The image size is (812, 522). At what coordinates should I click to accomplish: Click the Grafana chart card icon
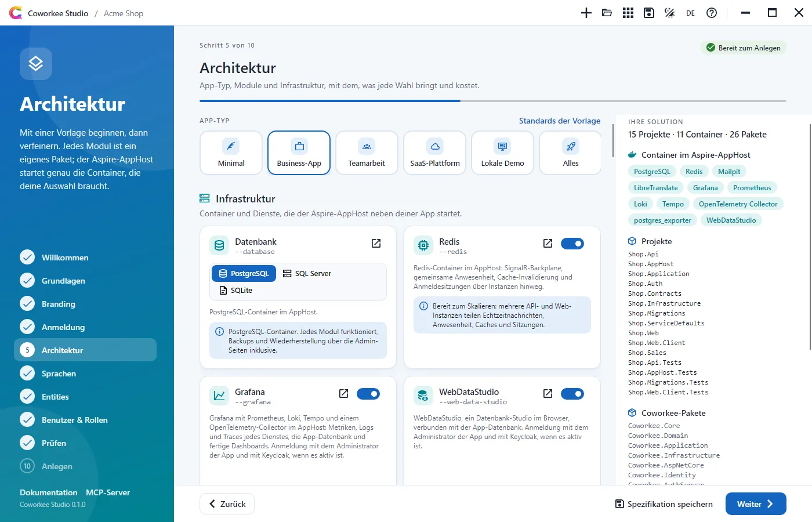coord(219,396)
